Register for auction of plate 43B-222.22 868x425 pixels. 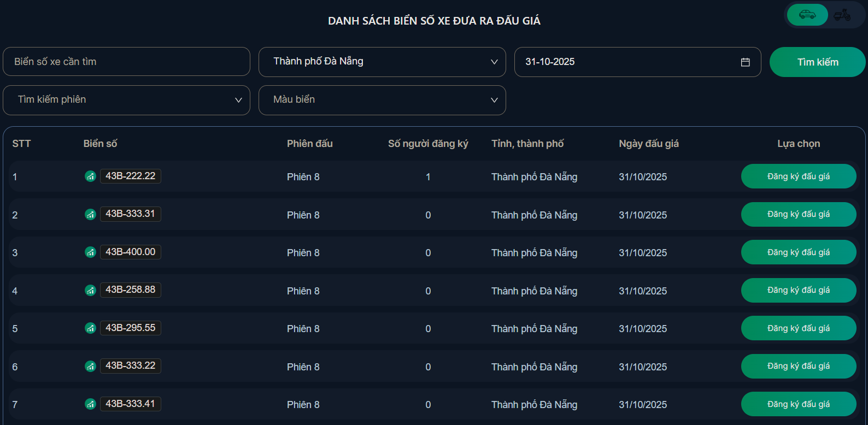[x=798, y=176]
